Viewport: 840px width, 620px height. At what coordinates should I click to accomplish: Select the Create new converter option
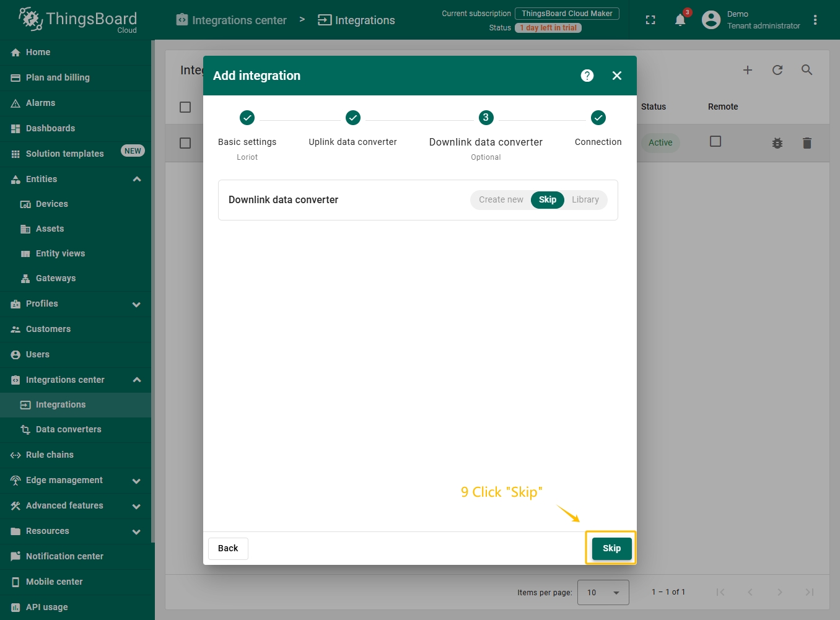(501, 199)
